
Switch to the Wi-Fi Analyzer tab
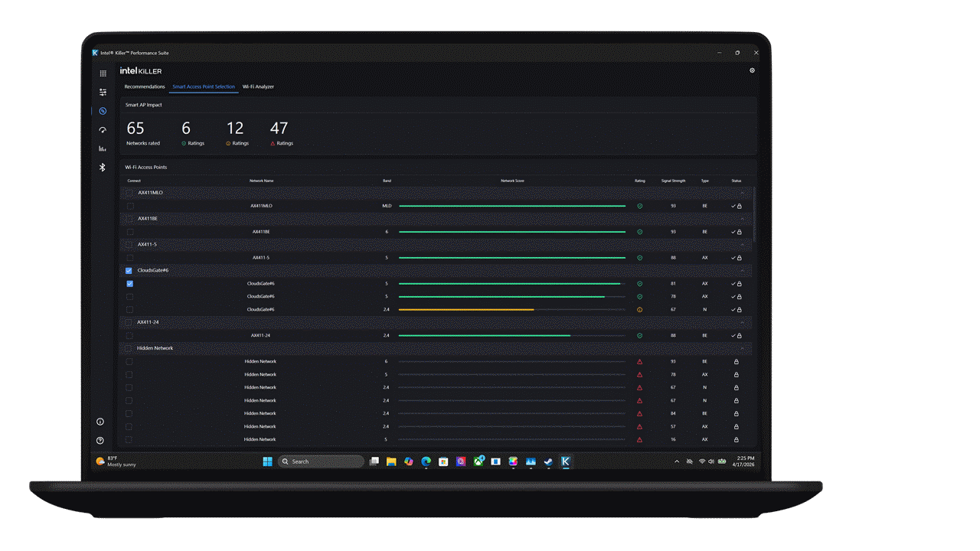(258, 86)
